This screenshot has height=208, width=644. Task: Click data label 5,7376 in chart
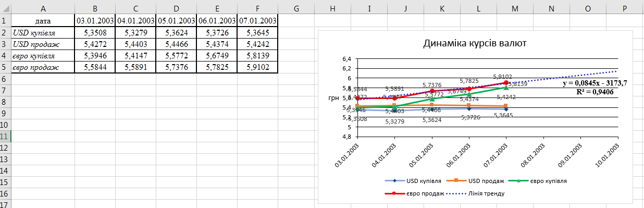click(x=432, y=84)
